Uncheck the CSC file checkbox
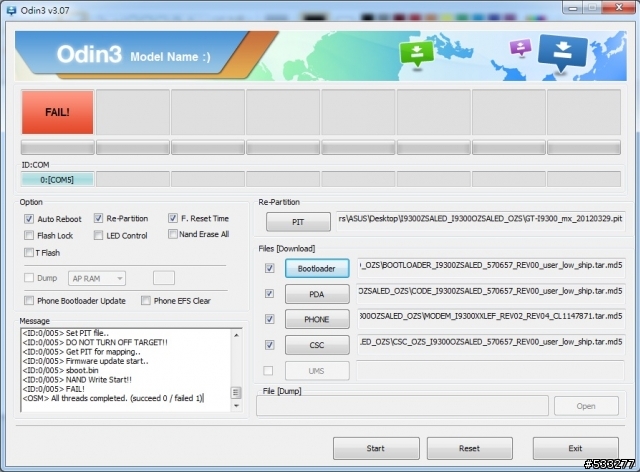The height and width of the screenshot is (472, 640). coord(269,345)
